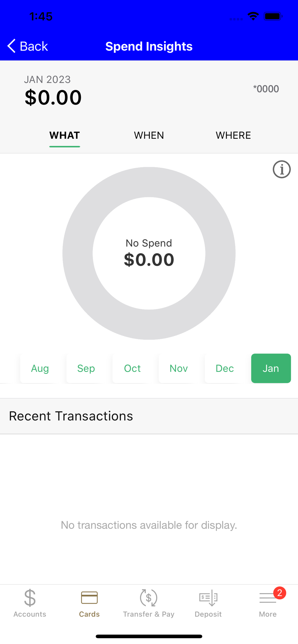Image resolution: width=298 pixels, height=644 pixels.
Task: Tap the highlighted Jan month button
Action: (271, 368)
